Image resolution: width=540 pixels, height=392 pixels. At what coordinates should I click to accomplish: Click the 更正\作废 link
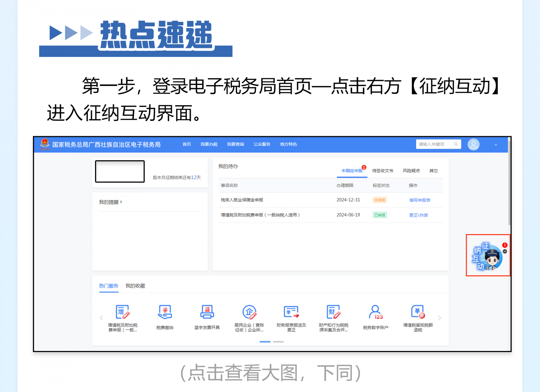click(418, 215)
